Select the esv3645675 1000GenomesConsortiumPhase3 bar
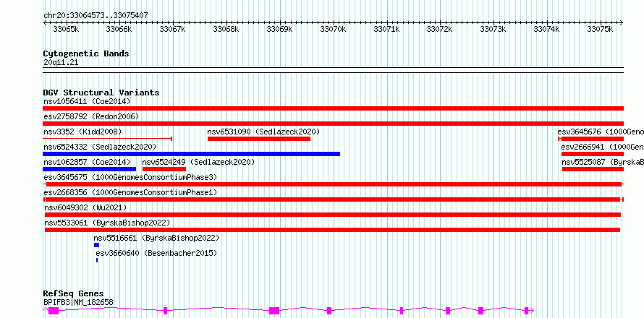Screen dimensions: 644x318 (x=333, y=184)
